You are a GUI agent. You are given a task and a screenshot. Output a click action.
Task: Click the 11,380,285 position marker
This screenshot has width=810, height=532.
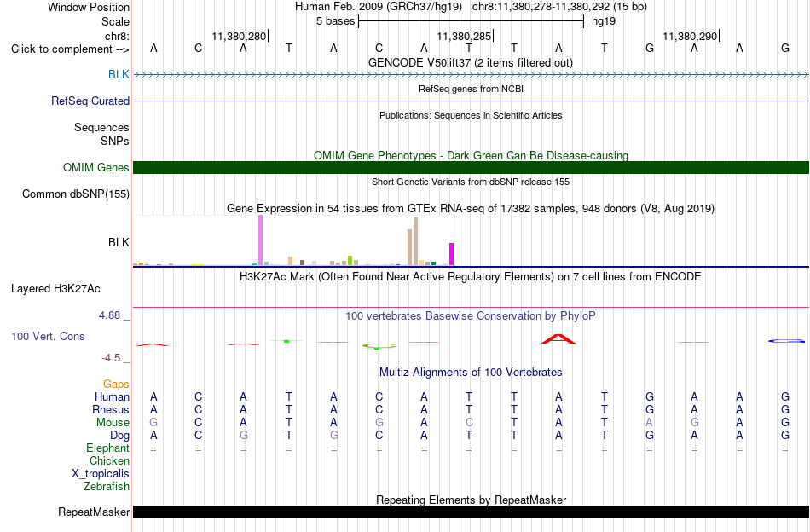465,36
